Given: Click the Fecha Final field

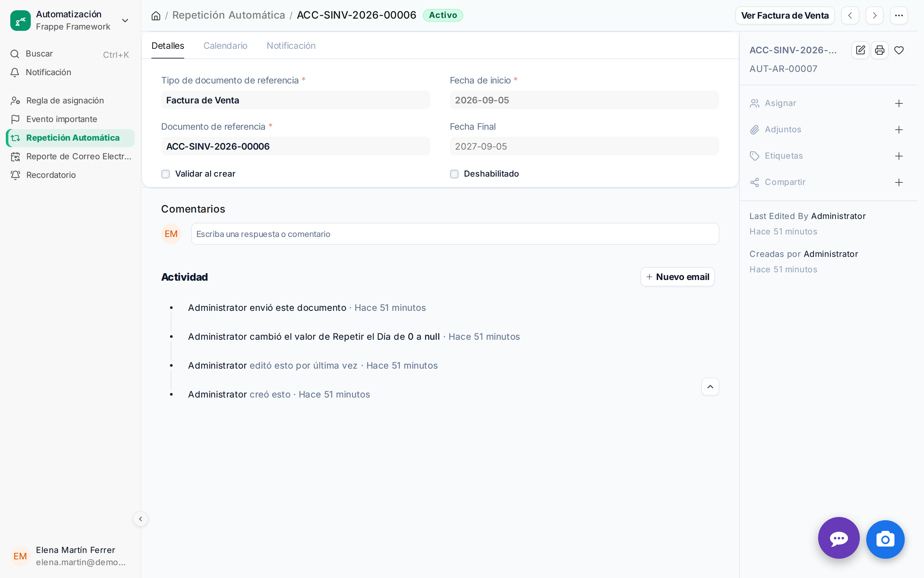Looking at the screenshot, I should (584, 146).
